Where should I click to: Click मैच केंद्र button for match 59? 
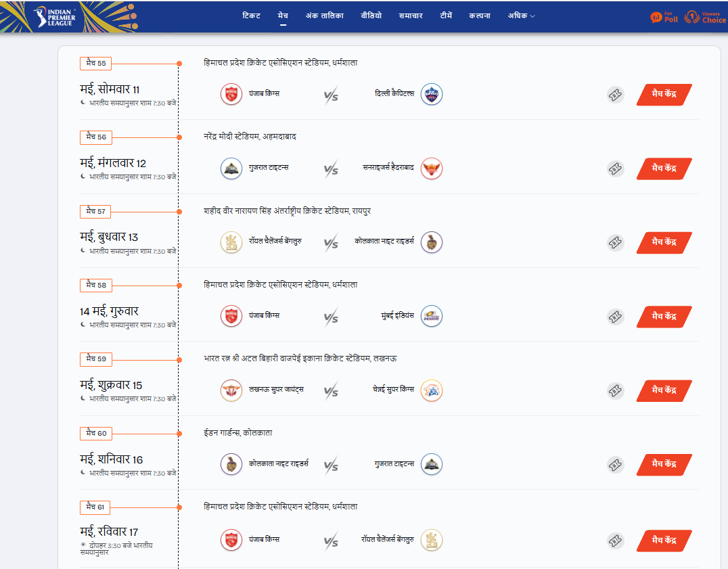664,390
